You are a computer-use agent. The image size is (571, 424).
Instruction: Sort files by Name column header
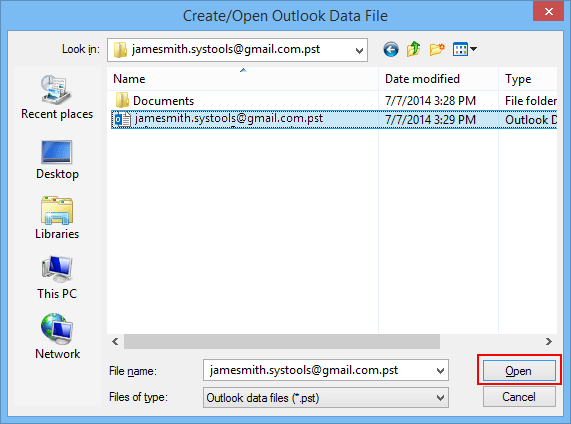tap(243, 79)
